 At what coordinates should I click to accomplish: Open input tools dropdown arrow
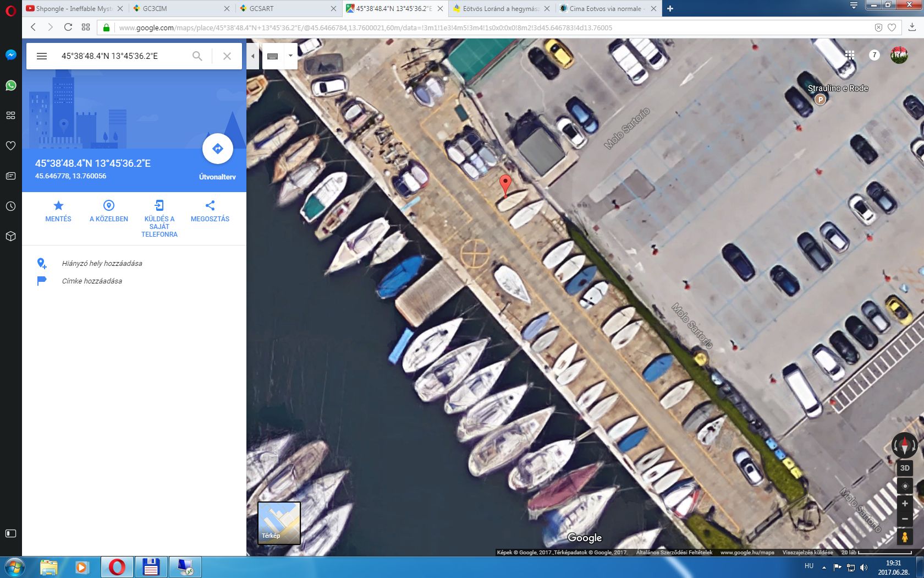(290, 56)
